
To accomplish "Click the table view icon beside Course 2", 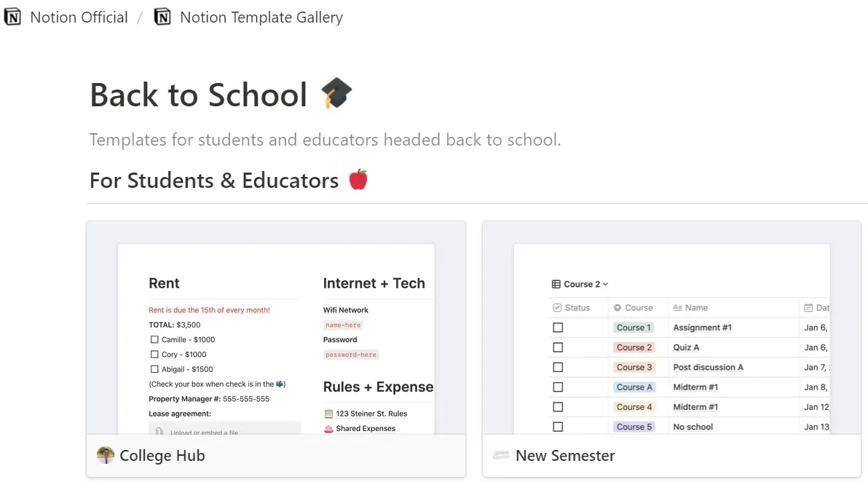I will pos(556,284).
